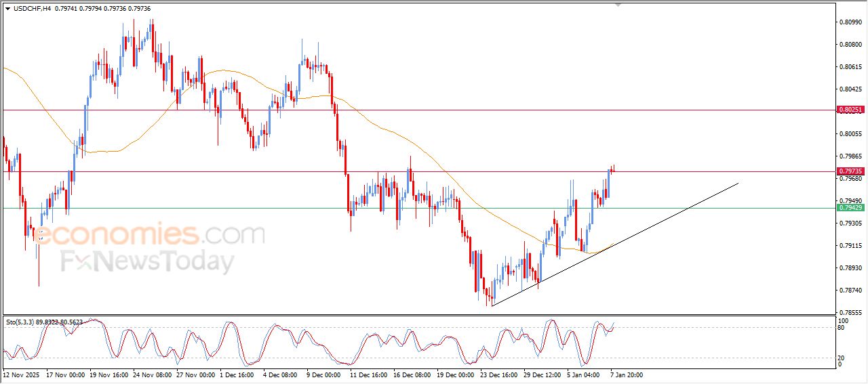Select the green 0.79429 price tag
868x384 pixels.
(850, 207)
